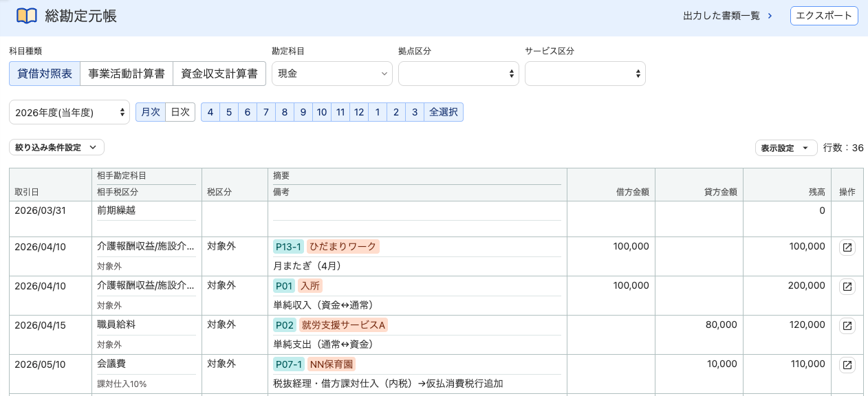Click 全選択 to select all months
This screenshot has width=868, height=396.
[x=444, y=112]
